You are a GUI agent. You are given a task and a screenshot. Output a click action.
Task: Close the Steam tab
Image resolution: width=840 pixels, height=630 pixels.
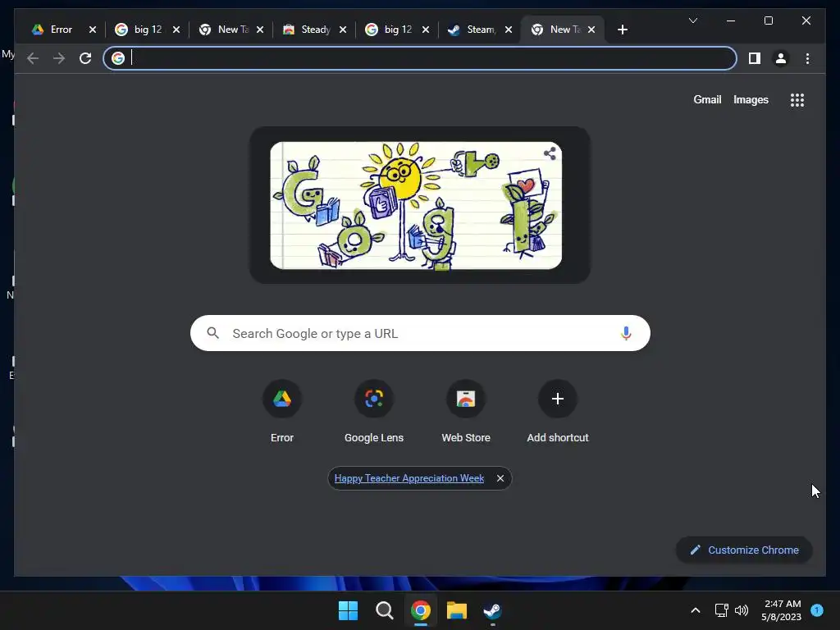coord(509,30)
